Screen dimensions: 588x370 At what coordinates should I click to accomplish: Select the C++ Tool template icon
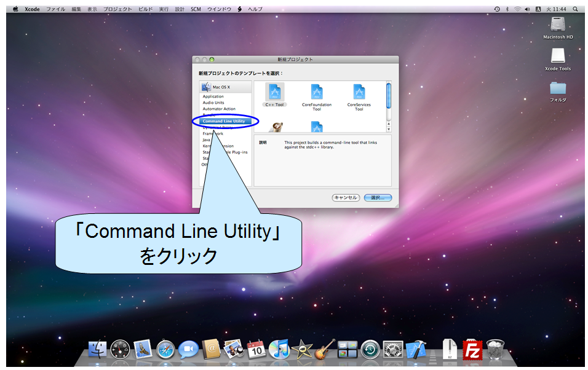(x=274, y=92)
